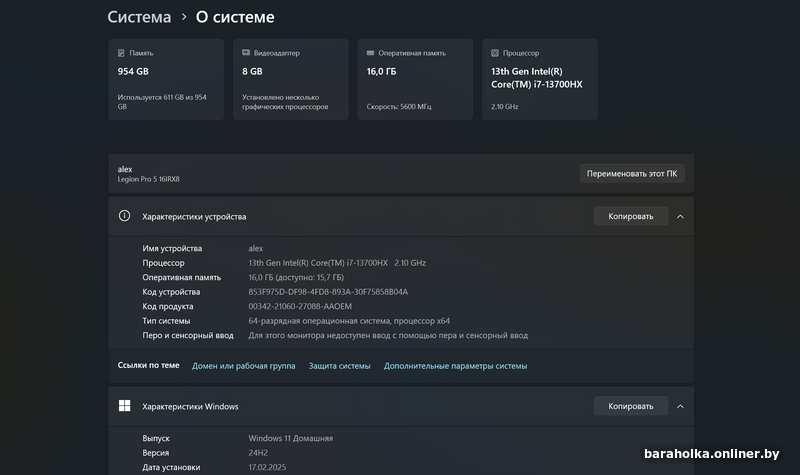Click the processor value i7-13700HX 2.10 GHz row

[x=337, y=263]
